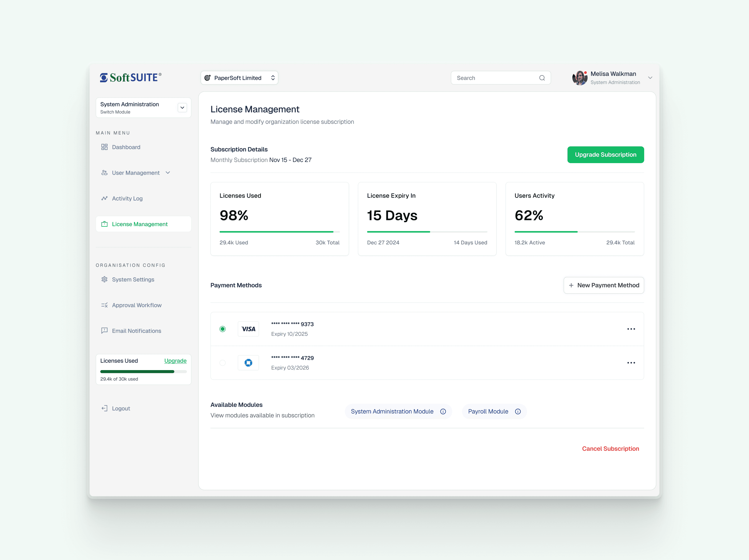
Task: Click the 'Dec 27 2024' expiry date
Action: tap(383, 242)
